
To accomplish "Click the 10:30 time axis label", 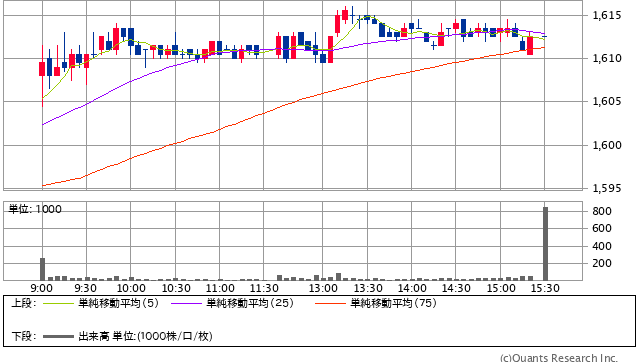I will [x=176, y=288].
